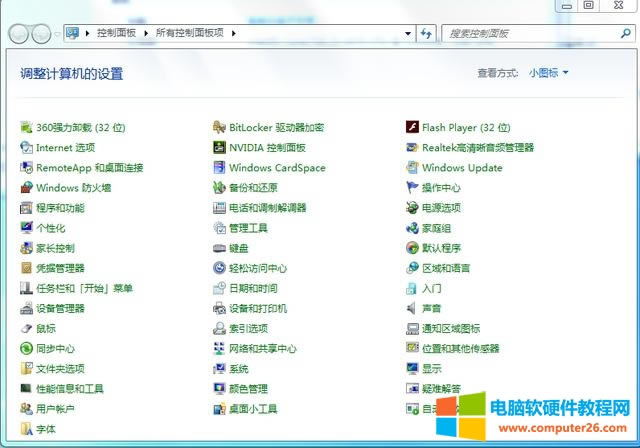Click the 声音 speaker icon
Image resolution: width=640 pixels, height=448 pixels.
point(412,308)
